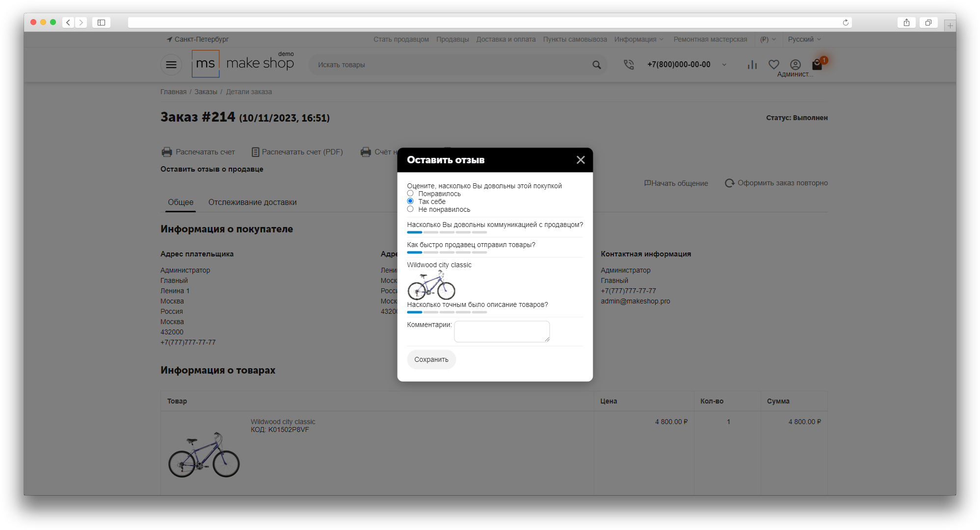
Task: Open the "Русский" language dropdown
Action: click(804, 39)
